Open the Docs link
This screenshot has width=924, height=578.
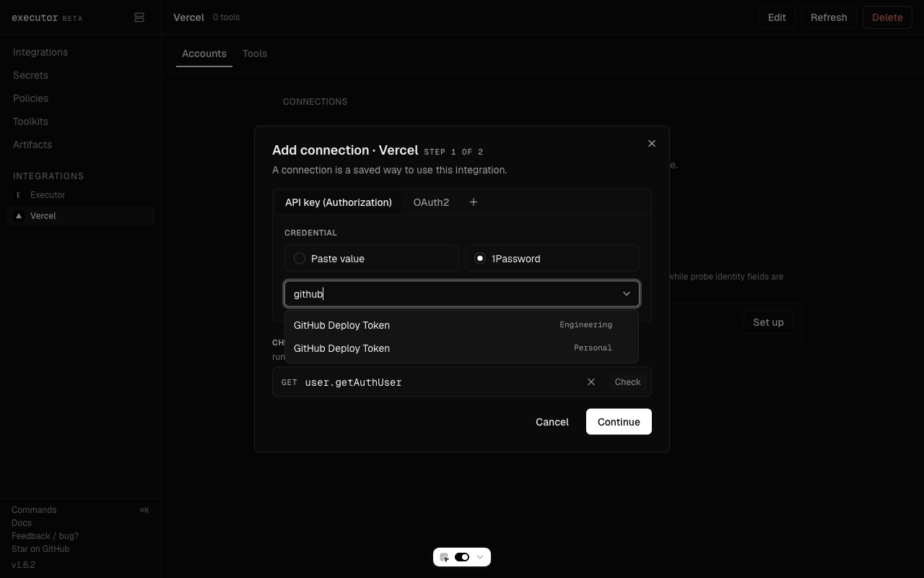[x=22, y=523]
